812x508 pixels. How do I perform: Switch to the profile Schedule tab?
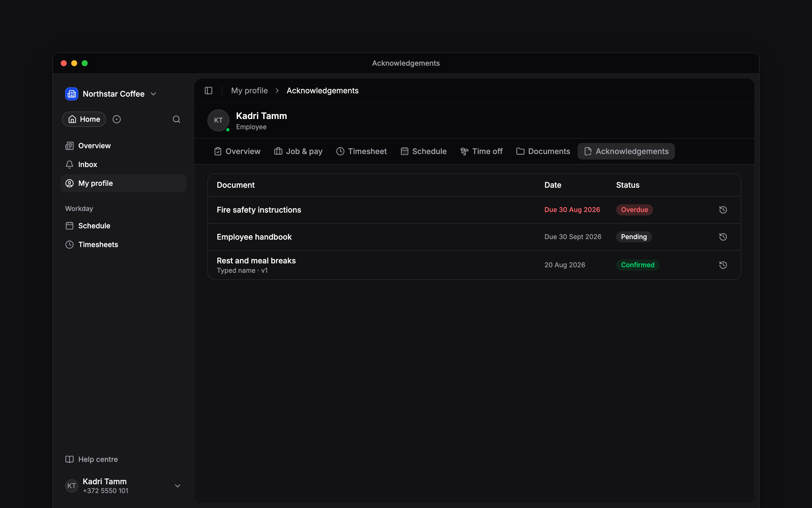click(x=423, y=151)
